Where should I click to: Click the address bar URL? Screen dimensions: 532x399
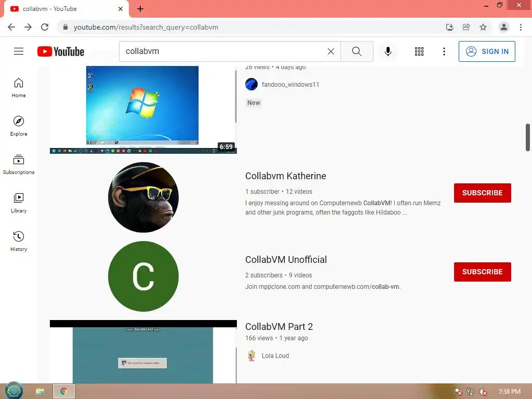click(146, 27)
